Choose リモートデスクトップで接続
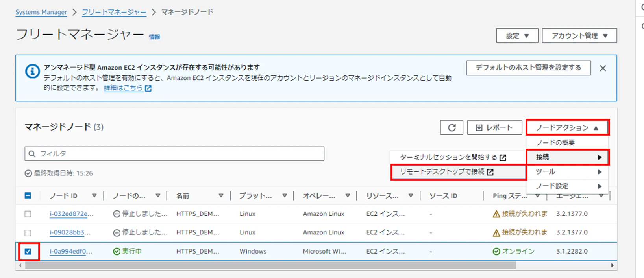Image resolution: width=644 pixels, height=278 pixels. [x=458, y=172]
